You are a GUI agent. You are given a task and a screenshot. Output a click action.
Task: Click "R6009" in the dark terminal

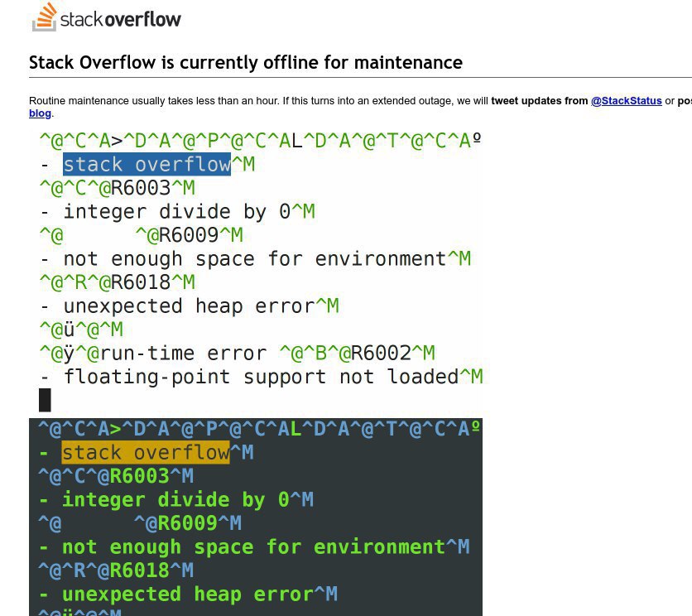point(188,523)
